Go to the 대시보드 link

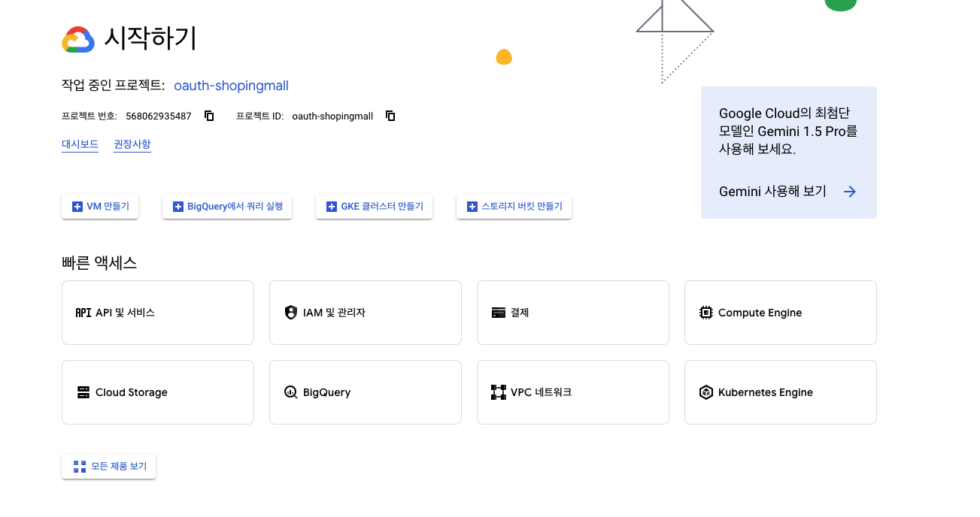[x=80, y=144]
